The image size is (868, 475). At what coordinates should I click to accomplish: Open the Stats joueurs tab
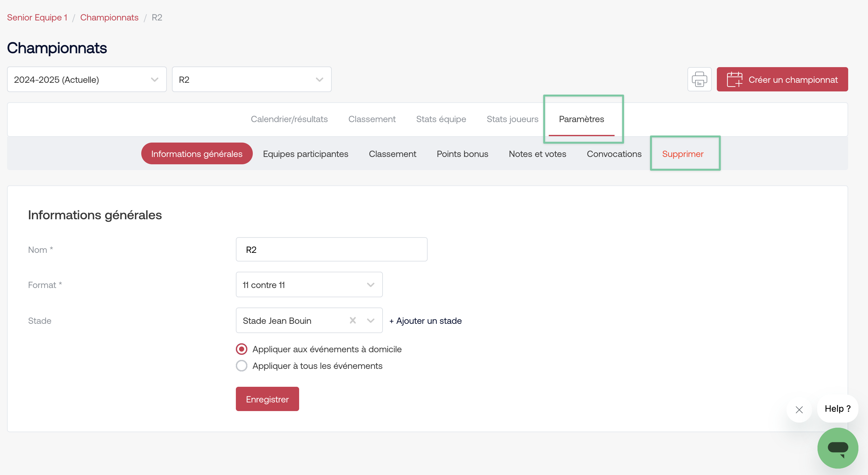(x=512, y=119)
